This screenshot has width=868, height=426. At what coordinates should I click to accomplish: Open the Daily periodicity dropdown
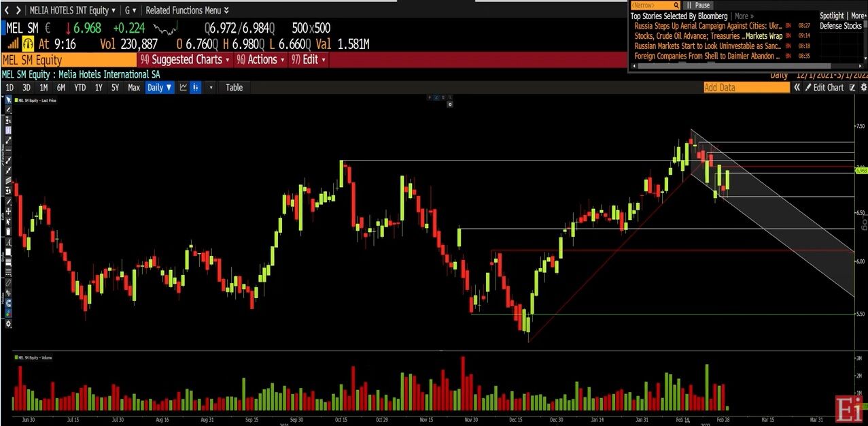point(160,87)
